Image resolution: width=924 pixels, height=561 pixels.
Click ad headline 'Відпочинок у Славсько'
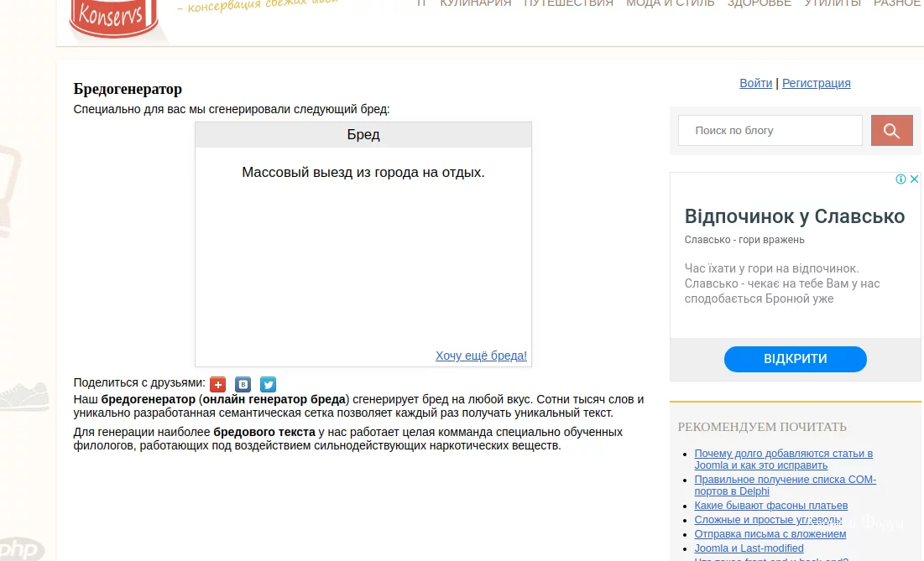[795, 216]
